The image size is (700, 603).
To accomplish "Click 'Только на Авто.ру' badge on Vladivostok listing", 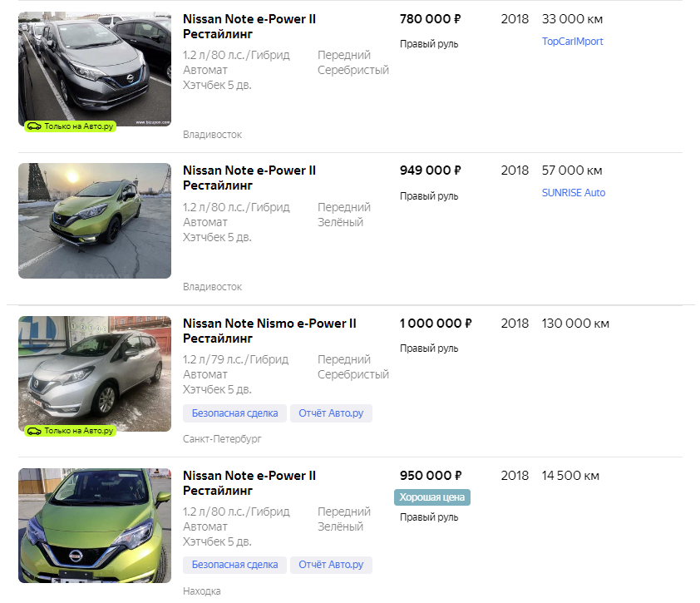I will [x=70, y=126].
